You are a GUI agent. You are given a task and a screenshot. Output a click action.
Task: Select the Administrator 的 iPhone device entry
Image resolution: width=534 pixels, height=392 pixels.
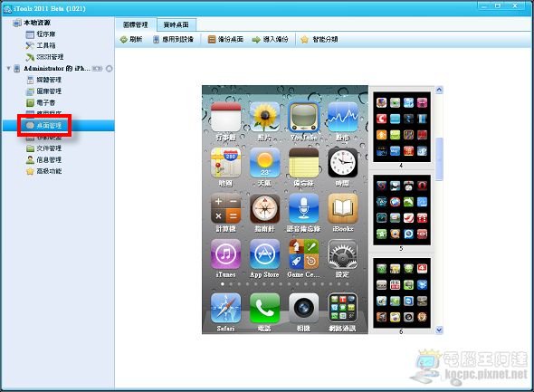tap(56, 69)
